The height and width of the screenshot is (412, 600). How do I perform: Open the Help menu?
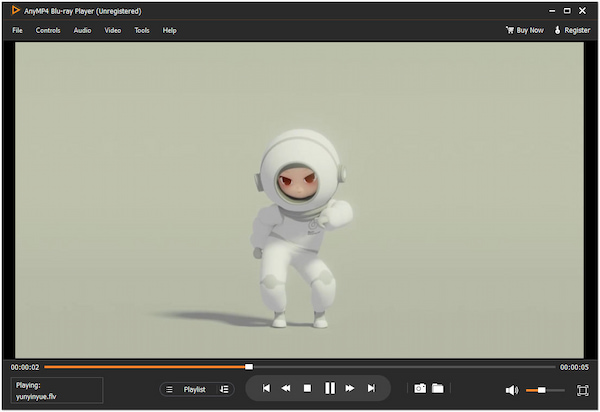(170, 30)
